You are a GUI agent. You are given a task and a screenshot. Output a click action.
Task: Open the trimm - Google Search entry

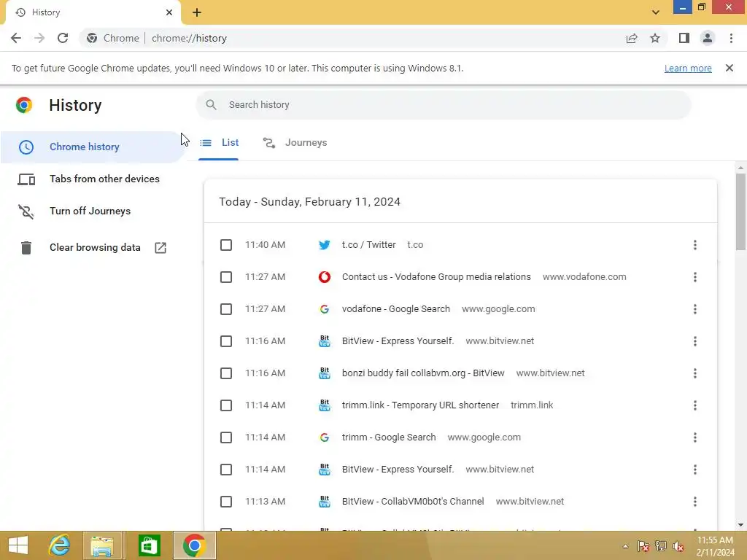(x=389, y=437)
